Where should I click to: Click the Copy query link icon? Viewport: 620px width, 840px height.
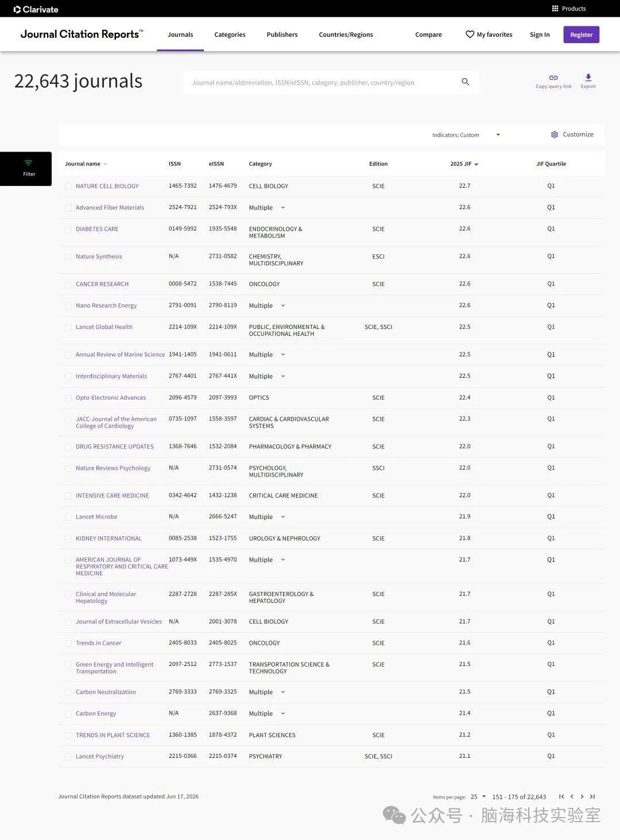click(x=553, y=78)
